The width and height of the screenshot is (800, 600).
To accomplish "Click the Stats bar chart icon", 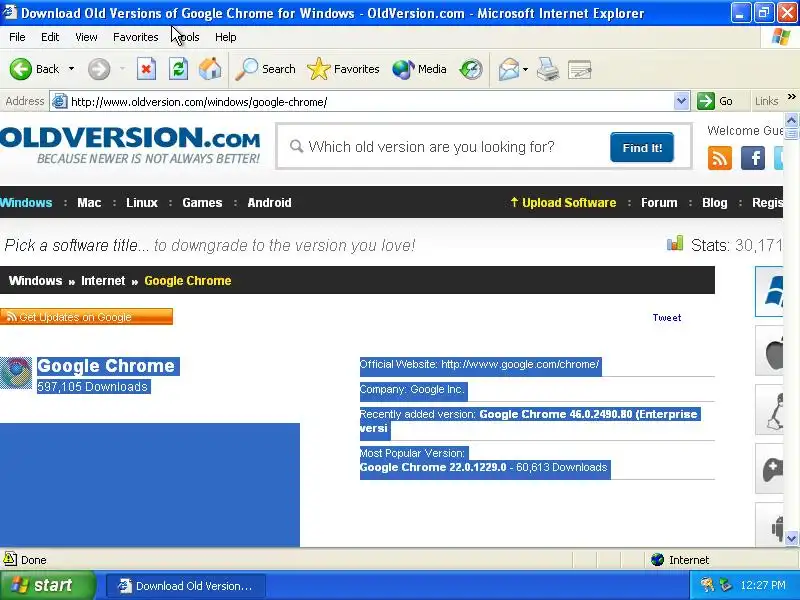I will pyautogui.click(x=674, y=243).
